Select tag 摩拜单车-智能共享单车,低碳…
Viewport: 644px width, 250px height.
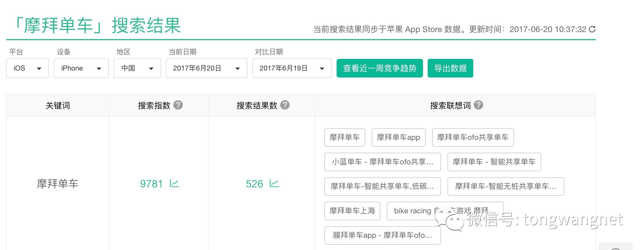point(382,186)
